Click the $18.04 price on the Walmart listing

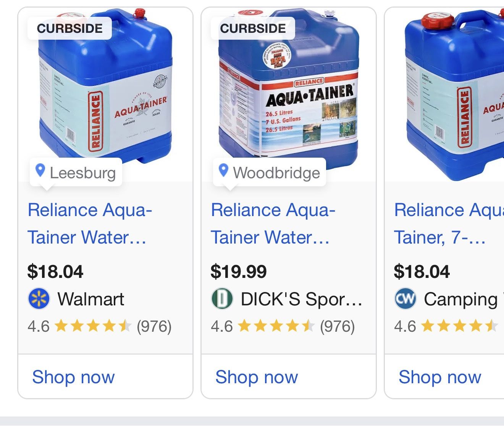(x=56, y=271)
